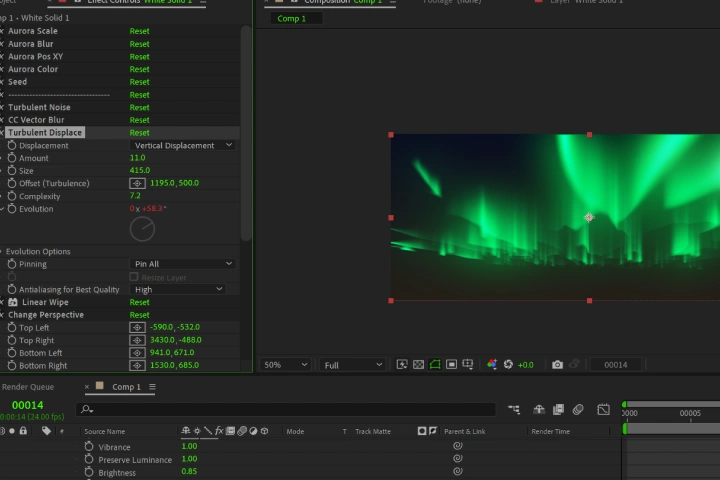Click the Top Right point picker
This screenshot has width=720, height=480.
coord(137,340)
